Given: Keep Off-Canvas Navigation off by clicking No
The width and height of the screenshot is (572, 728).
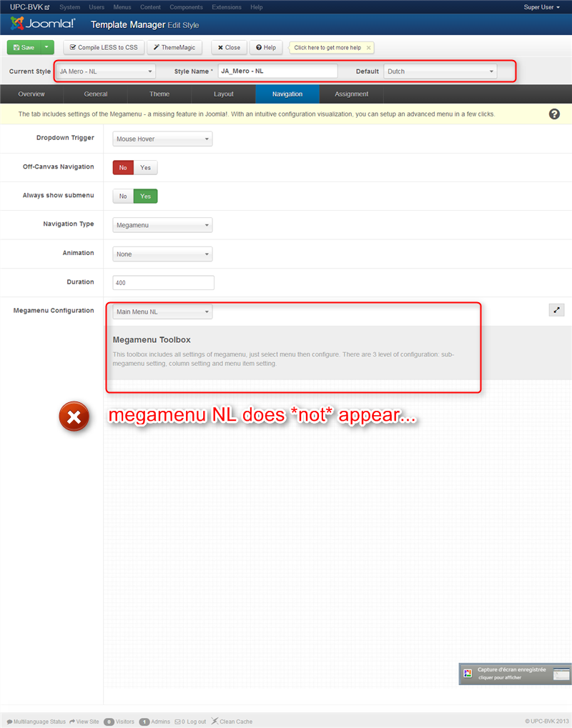Looking at the screenshot, I should pos(122,166).
